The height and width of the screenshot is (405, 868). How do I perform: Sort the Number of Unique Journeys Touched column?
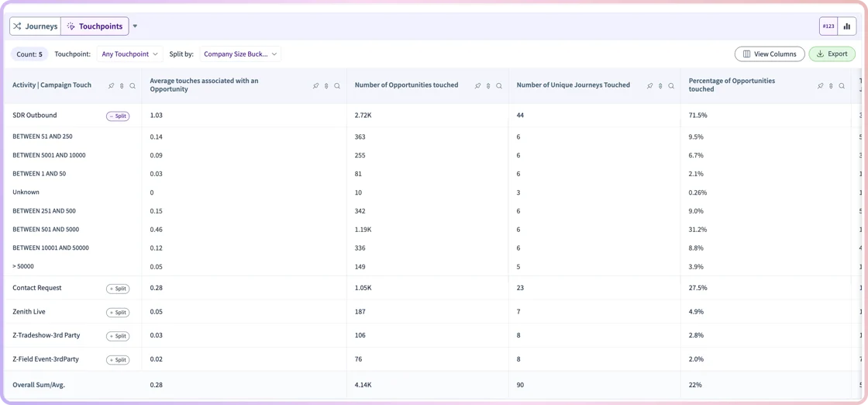click(660, 86)
